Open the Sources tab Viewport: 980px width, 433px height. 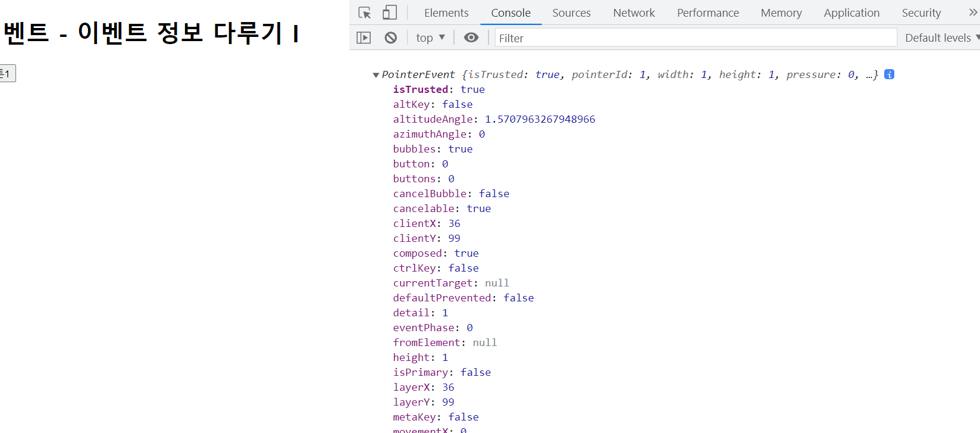571,13
